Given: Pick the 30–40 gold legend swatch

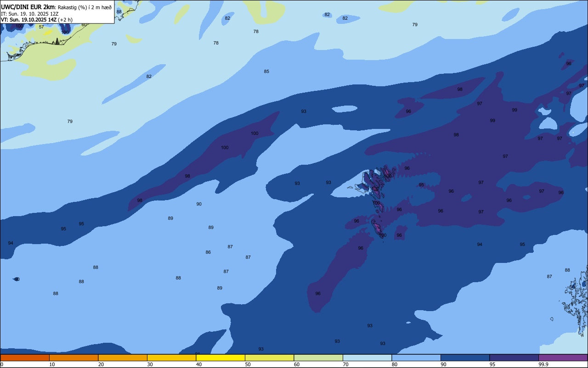Looking at the screenshot, I should click(x=171, y=357).
